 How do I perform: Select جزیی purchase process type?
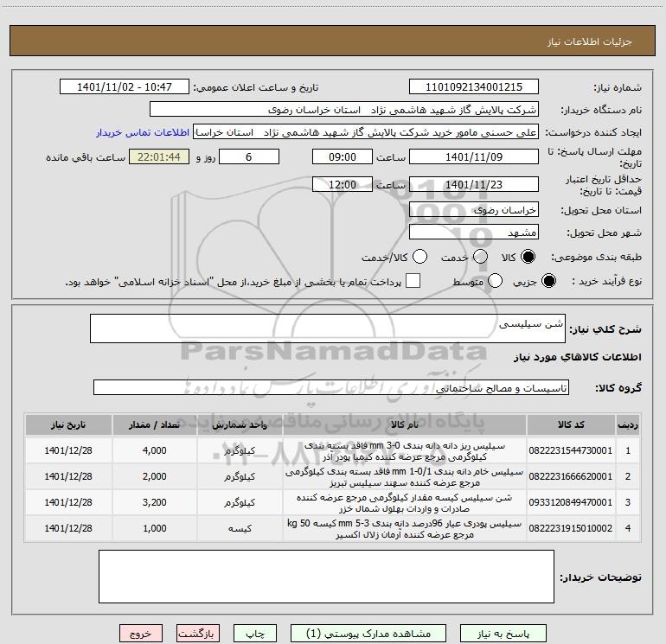pos(547,281)
